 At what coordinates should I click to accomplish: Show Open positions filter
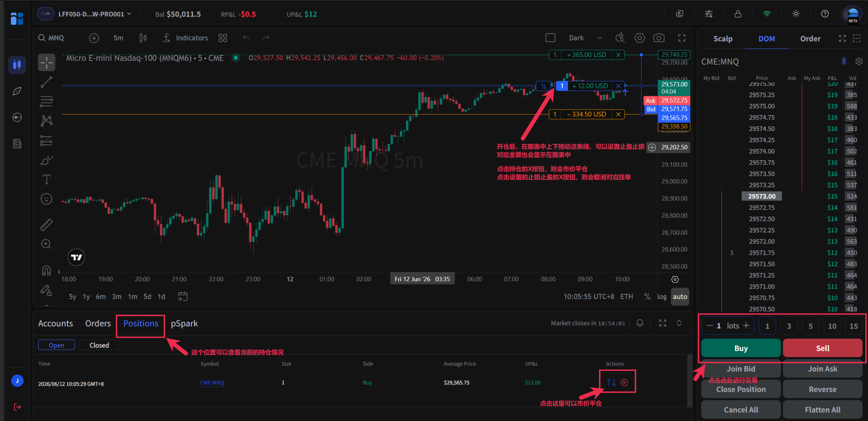56,345
